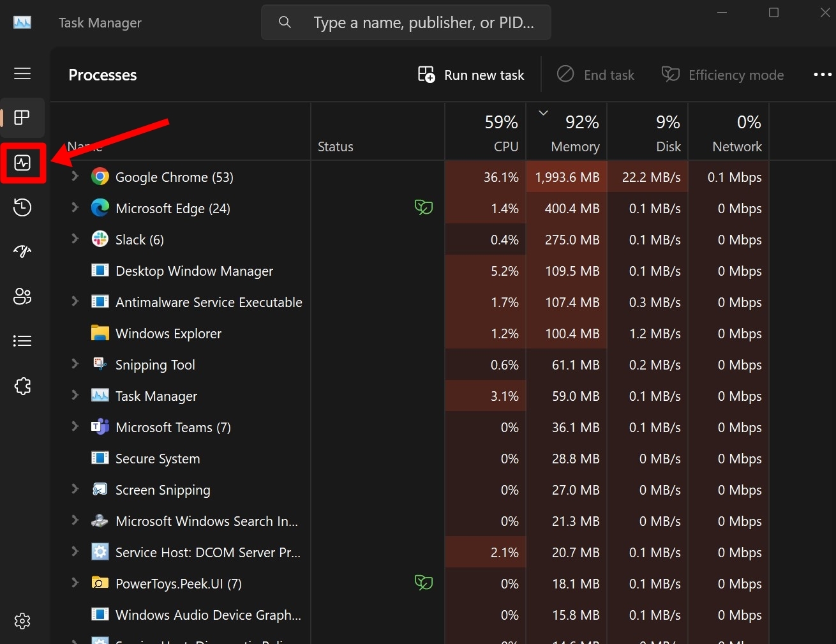Expand the Slack process group
The width and height of the screenshot is (836, 644).
tap(75, 239)
